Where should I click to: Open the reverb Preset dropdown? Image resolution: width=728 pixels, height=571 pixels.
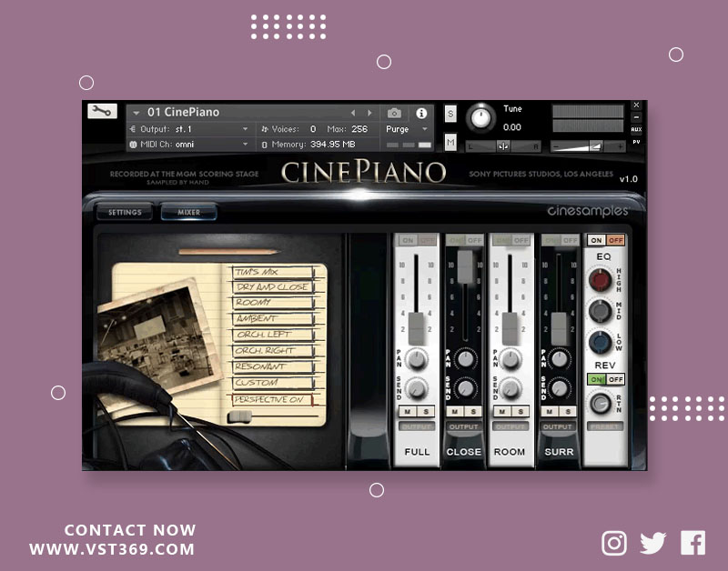coord(605,426)
